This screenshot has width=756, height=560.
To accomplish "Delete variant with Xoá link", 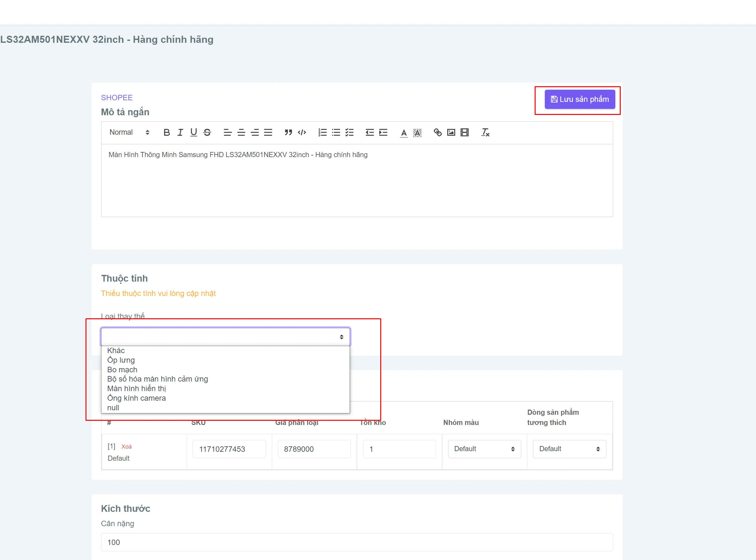I will pos(126,446).
